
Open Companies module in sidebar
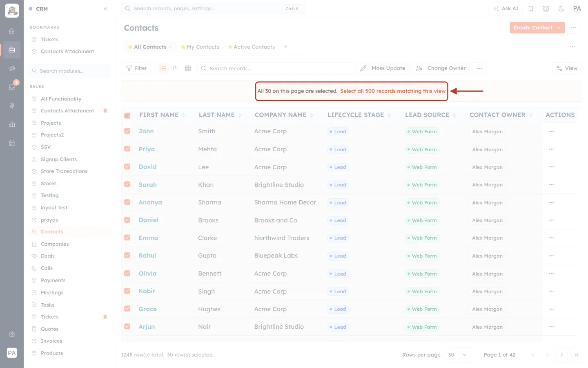(55, 244)
